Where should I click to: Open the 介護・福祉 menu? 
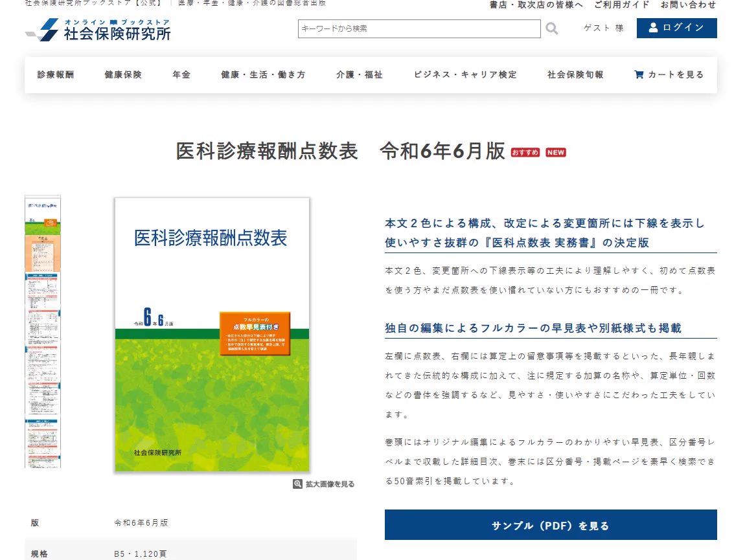360,75
